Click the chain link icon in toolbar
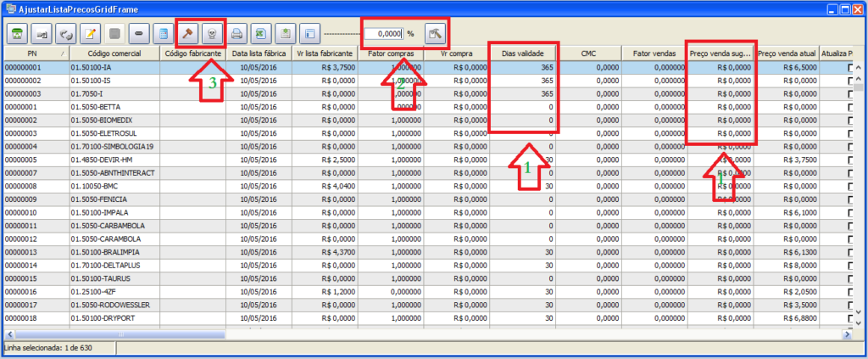Screen dimensions: 868x359 pos(139,35)
